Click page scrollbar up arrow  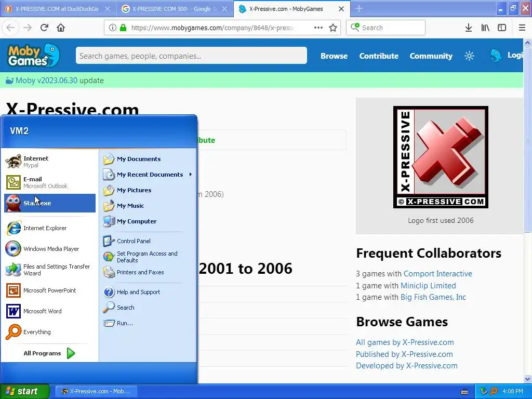tap(528, 43)
